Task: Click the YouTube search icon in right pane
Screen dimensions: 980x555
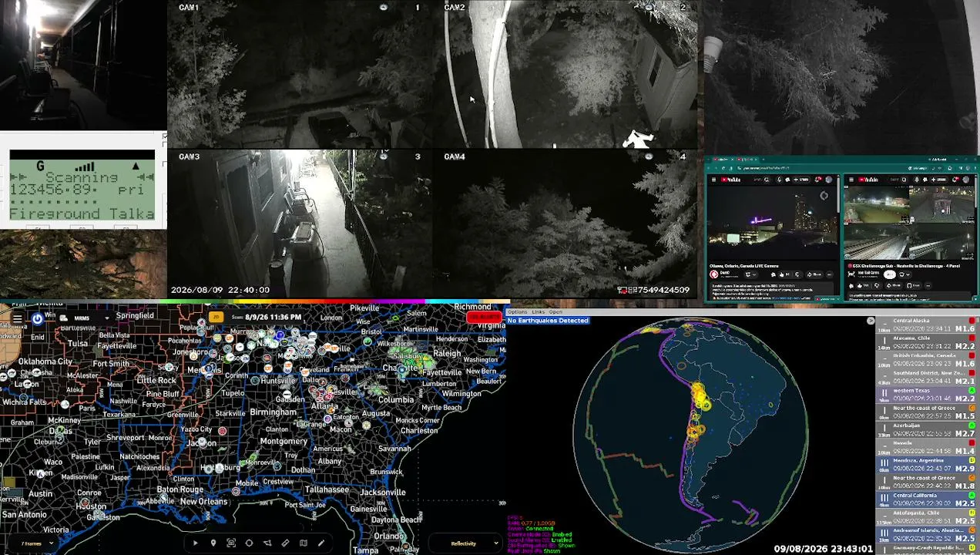Action: pos(904,180)
